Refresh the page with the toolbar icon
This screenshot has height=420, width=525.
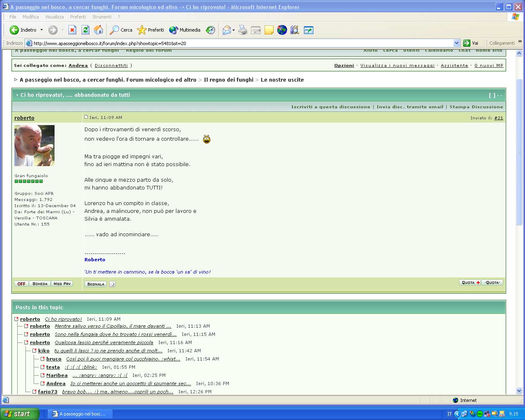click(85, 30)
